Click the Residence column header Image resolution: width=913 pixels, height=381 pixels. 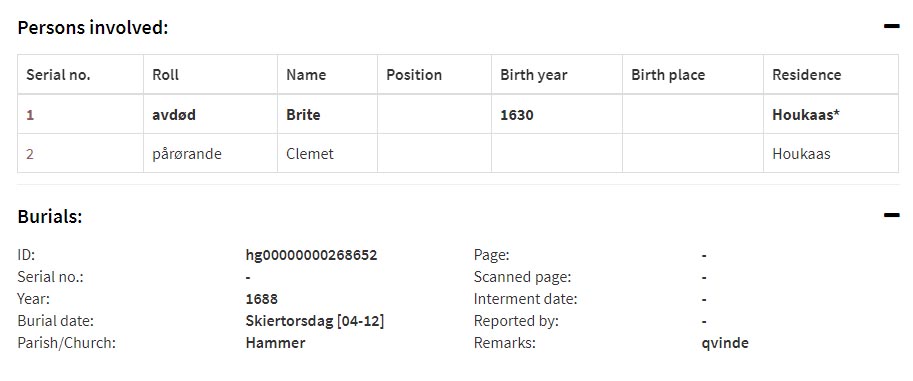point(806,75)
